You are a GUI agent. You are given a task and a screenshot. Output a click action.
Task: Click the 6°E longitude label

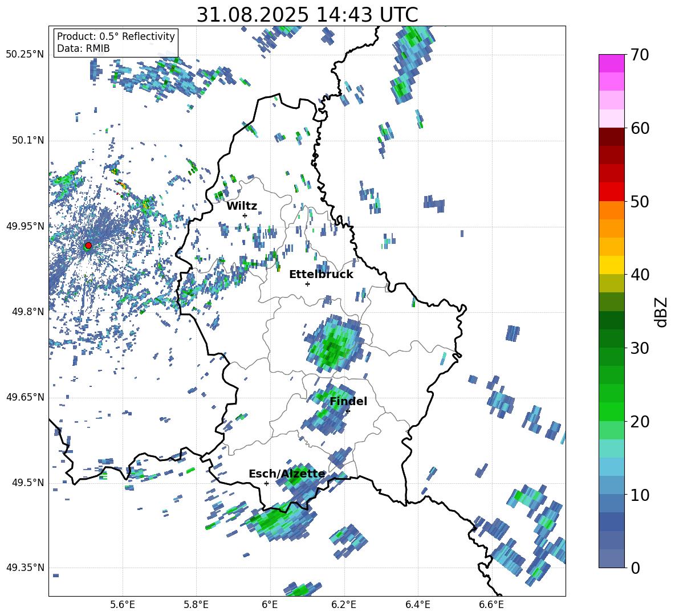(x=270, y=605)
